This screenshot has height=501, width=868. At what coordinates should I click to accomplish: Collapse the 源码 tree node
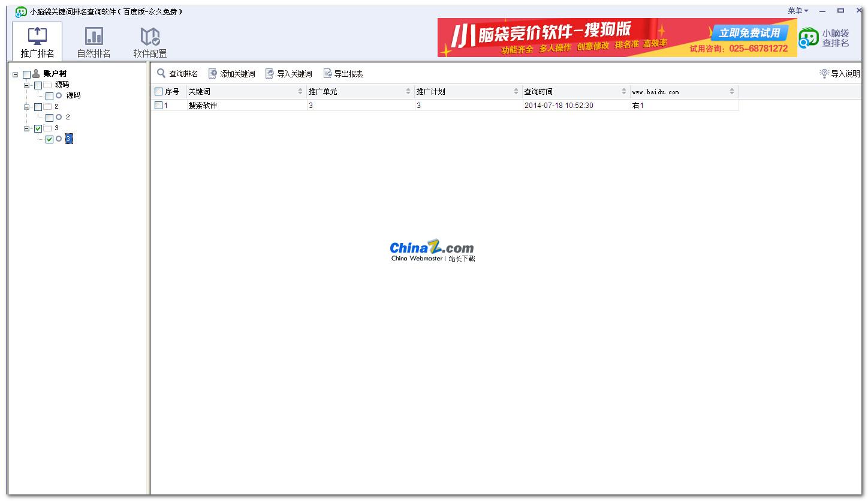point(26,85)
